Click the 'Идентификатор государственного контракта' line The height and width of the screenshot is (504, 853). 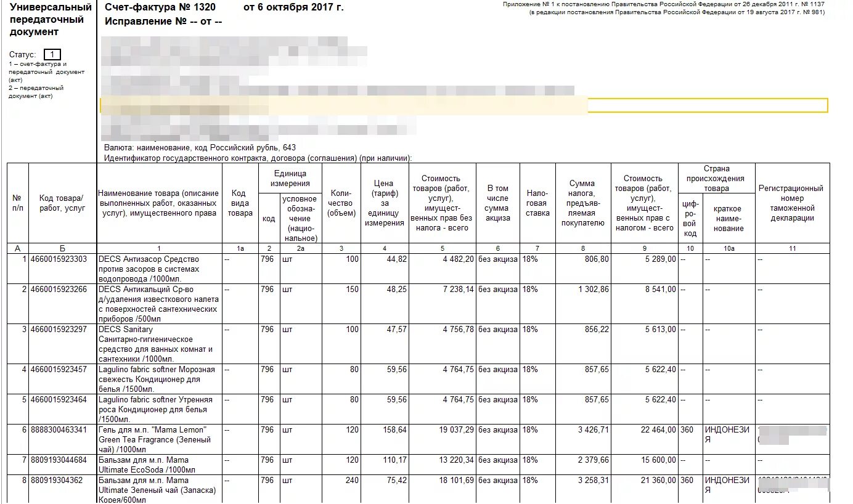point(258,158)
